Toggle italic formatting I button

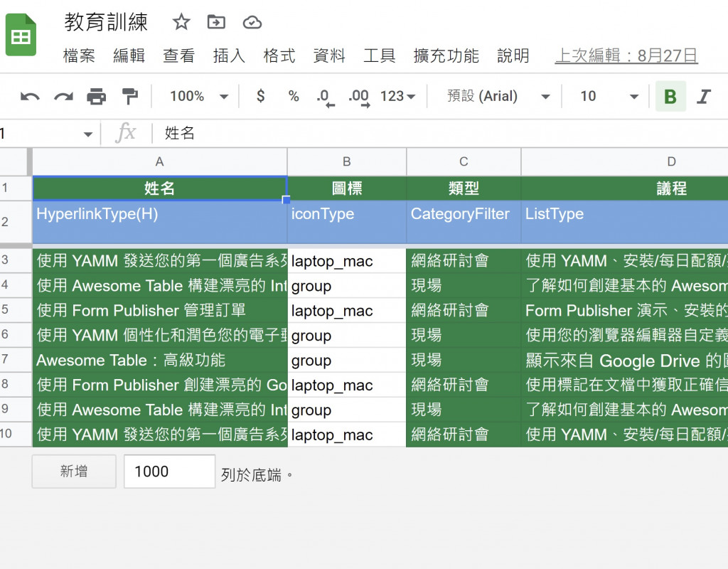pos(704,96)
